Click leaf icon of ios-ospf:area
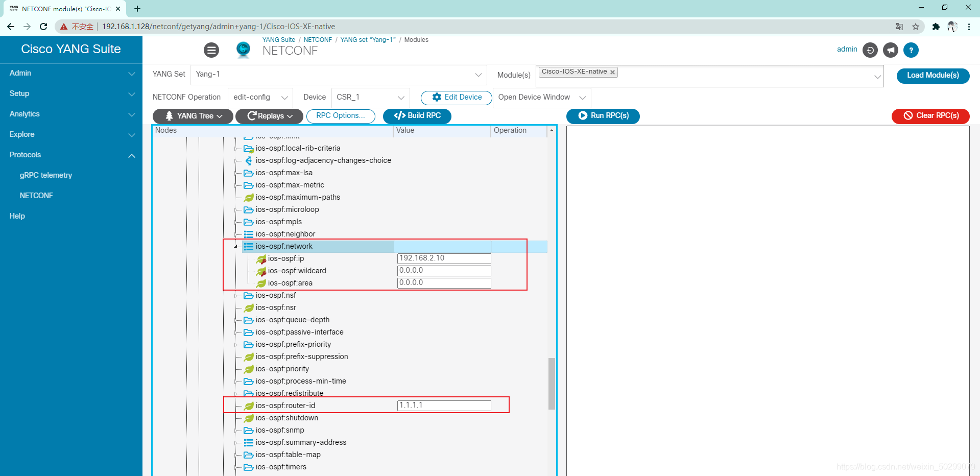This screenshot has width=980, height=476. [261, 283]
